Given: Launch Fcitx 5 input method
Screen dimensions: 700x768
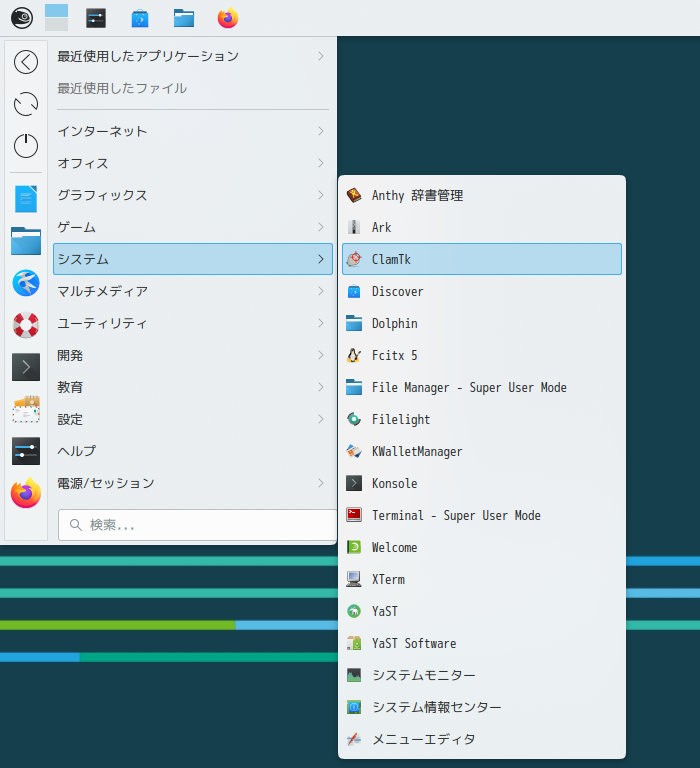Looking at the screenshot, I should (482, 355).
